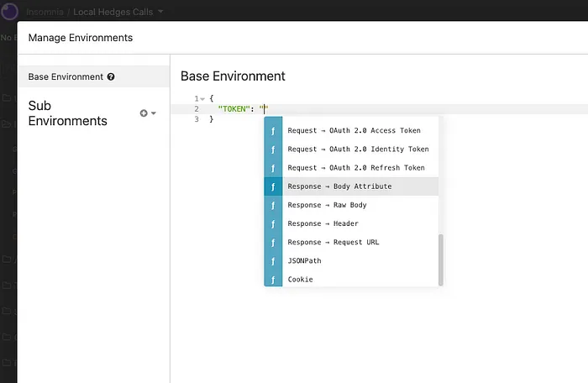The width and height of the screenshot is (588, 383).
Task: Expand the Sub Environments add dropdown arrow
Action: tap(154, 113)
